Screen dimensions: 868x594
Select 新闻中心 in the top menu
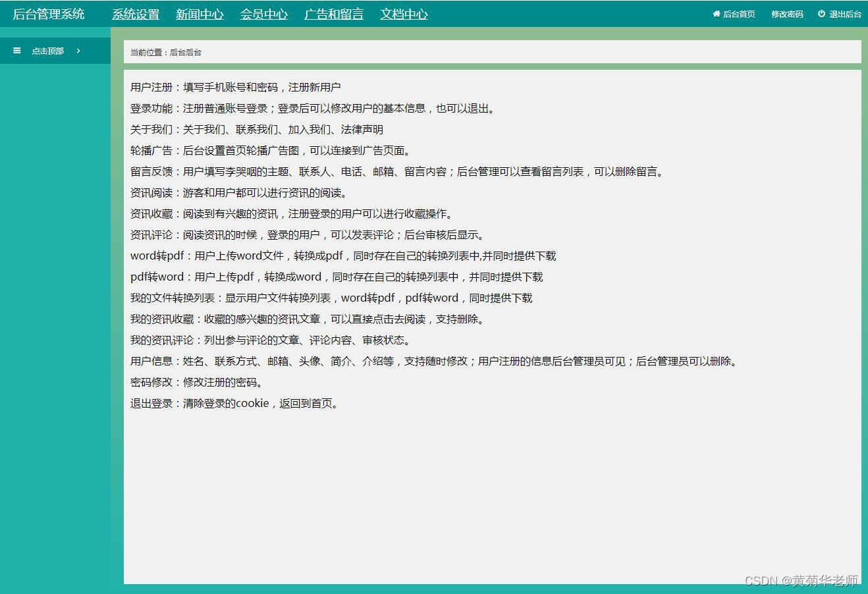click(200, 13)
